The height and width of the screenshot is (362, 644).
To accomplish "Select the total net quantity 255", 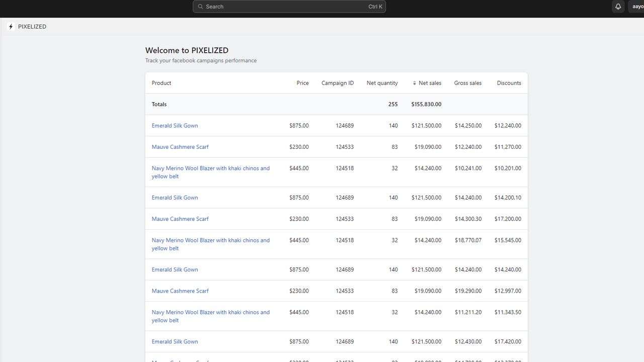I will pos(393,104).
